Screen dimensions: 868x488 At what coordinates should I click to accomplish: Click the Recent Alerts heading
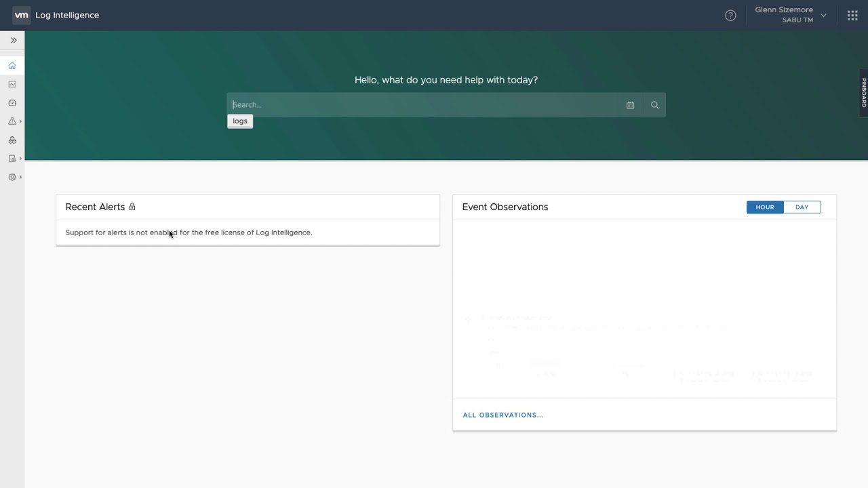(95, 207)
